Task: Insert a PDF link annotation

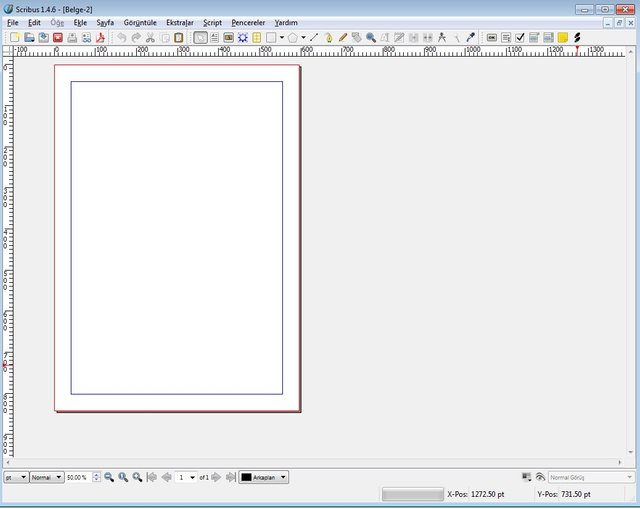Action: [x=577, y=38]
